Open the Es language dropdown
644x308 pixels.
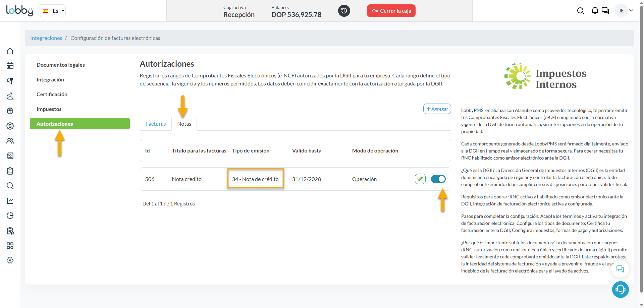52,11
